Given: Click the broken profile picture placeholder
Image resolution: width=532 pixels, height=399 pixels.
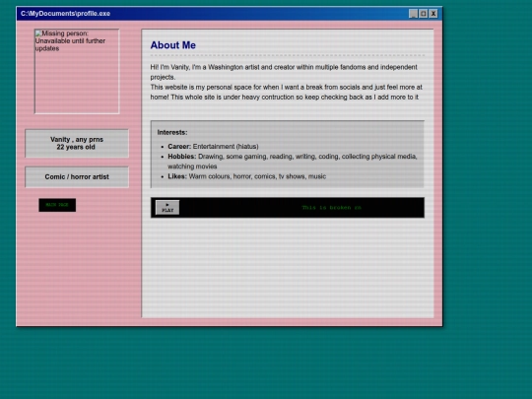Looking at the screenshot, I should pyautogui.click(x=77, y=71).
